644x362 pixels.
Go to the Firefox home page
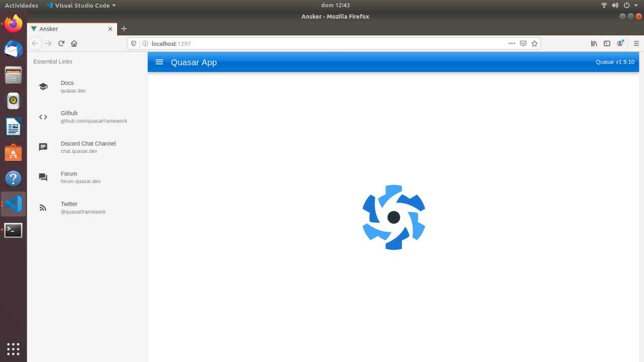74,44
